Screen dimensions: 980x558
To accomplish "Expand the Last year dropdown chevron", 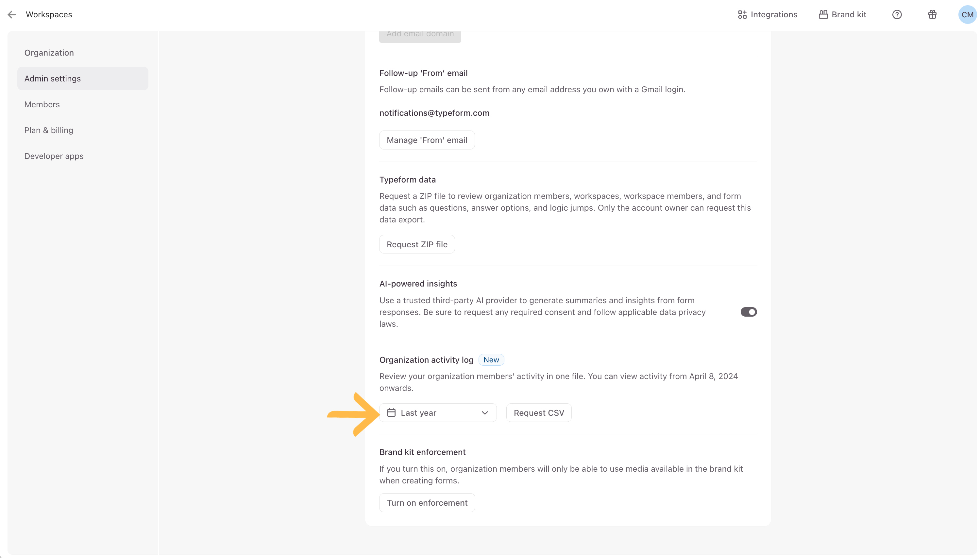I will click(484, 413).
